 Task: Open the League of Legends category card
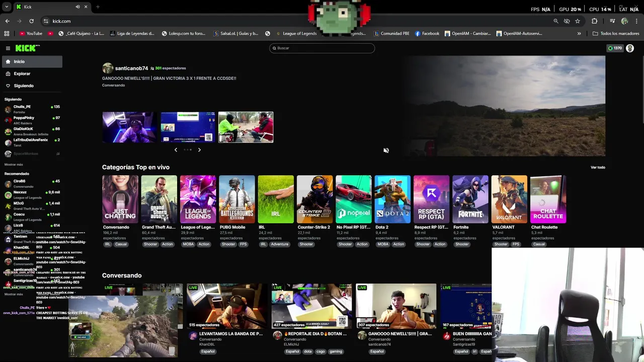tap(198, 199)
